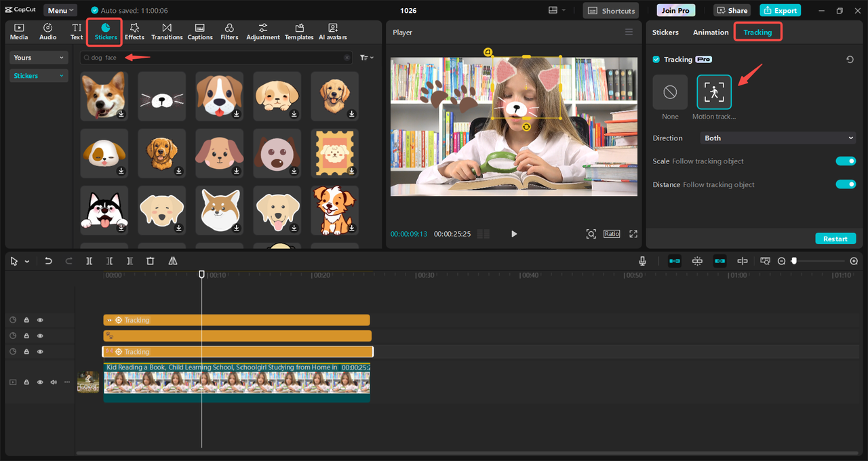Open the Transitions panel
868x461 pixels.
click(167, 31)
